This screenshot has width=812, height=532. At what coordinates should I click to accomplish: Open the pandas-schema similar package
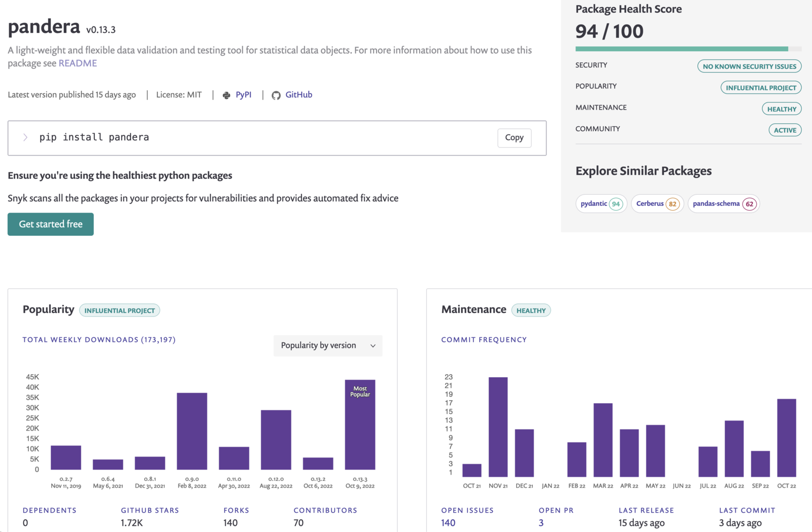click(x=724, y=204)
